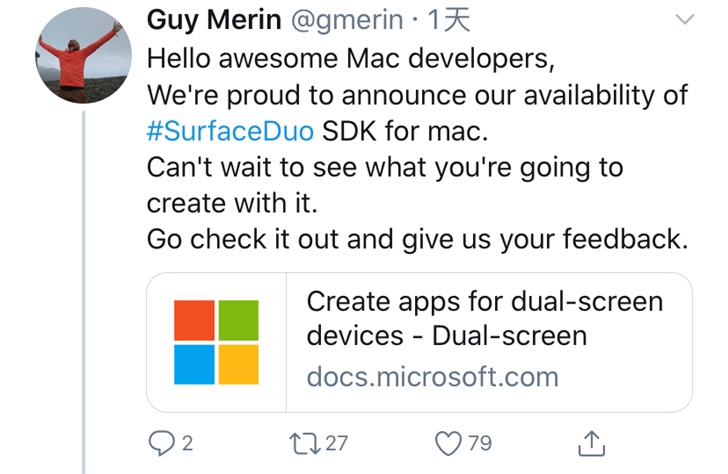Like the tweet with the heart icon
The height and width of the screenshot is (474, 728).
tap(452, 442)
